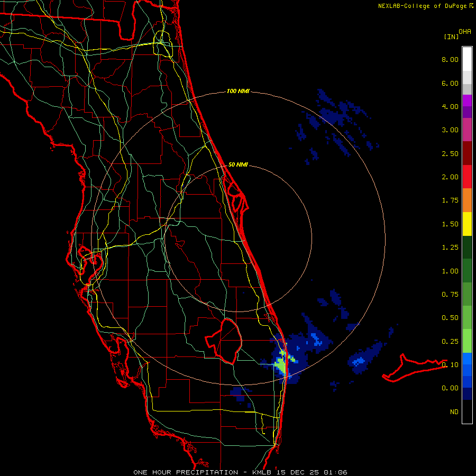The width and height of the screenshot is (476, 476).
Task: Click the 0.10 legend value
Action: click(x=450, y=365)
